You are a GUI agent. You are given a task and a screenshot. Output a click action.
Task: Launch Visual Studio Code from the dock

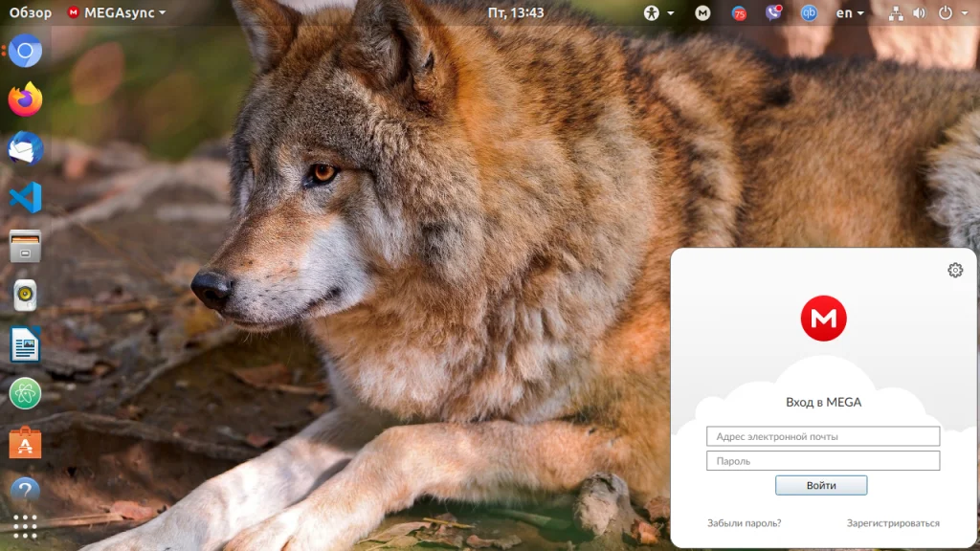[x=25, y=197]
